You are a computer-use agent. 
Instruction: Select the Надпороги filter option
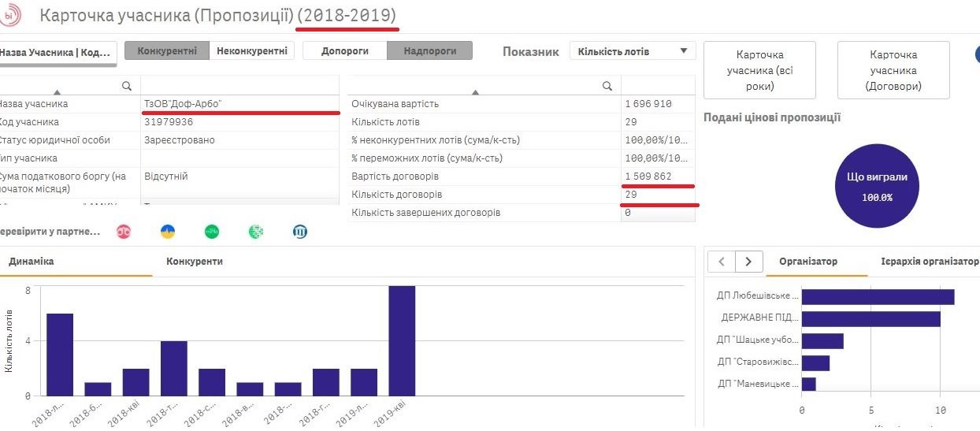coord(429,51)
